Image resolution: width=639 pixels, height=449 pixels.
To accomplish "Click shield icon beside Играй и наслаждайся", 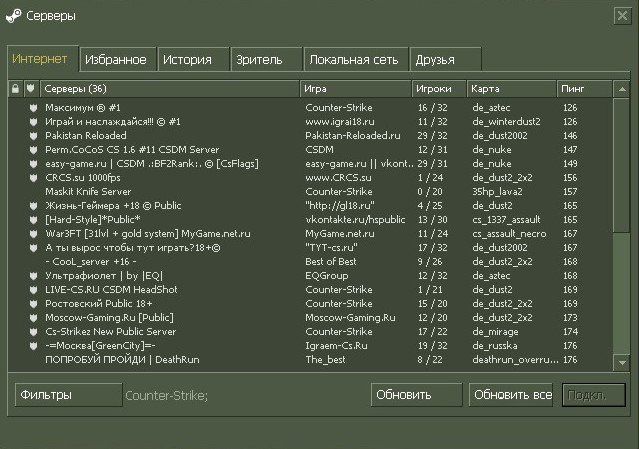I will (33, 122).
